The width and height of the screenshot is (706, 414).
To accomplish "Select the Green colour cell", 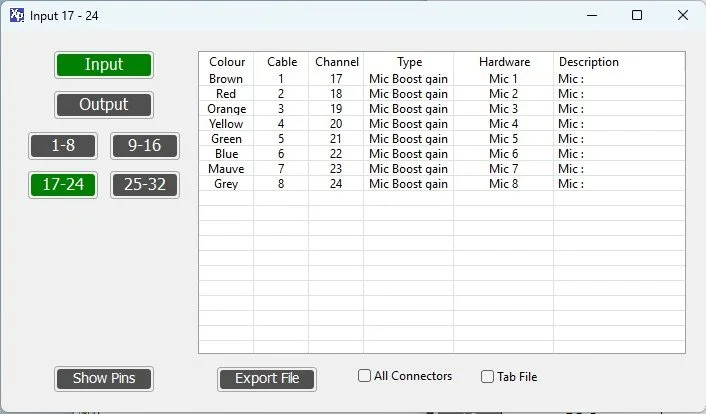I will 226,139.
